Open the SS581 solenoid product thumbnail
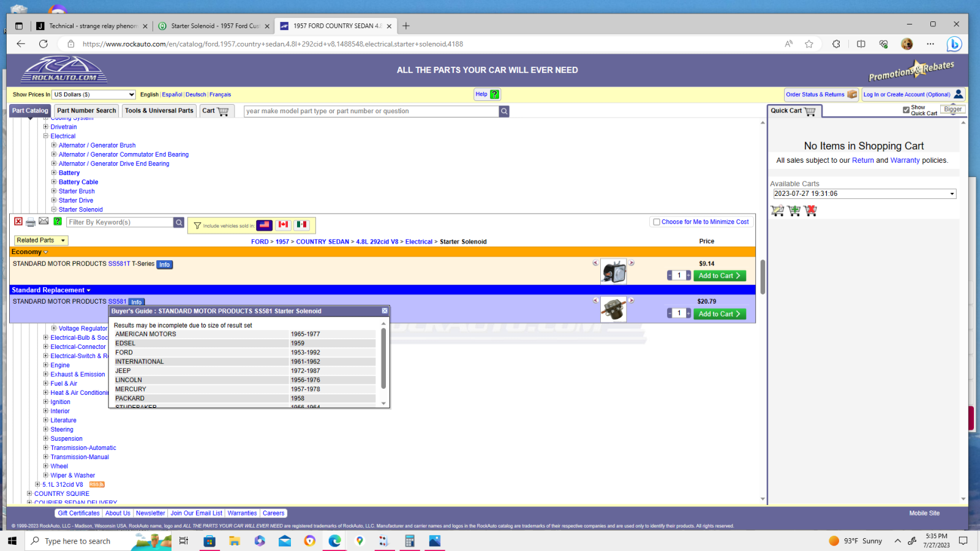 (613, 310)
